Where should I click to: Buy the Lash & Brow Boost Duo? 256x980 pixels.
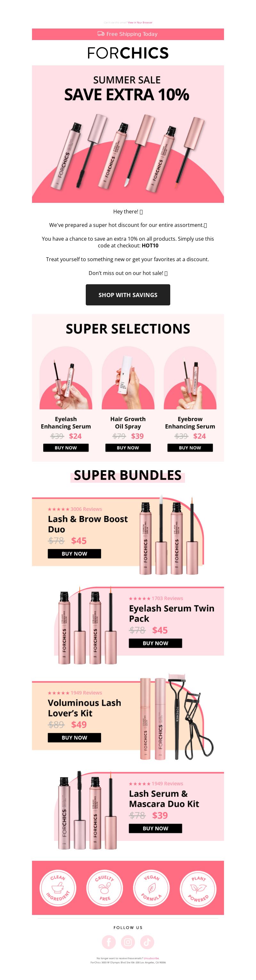75,553
